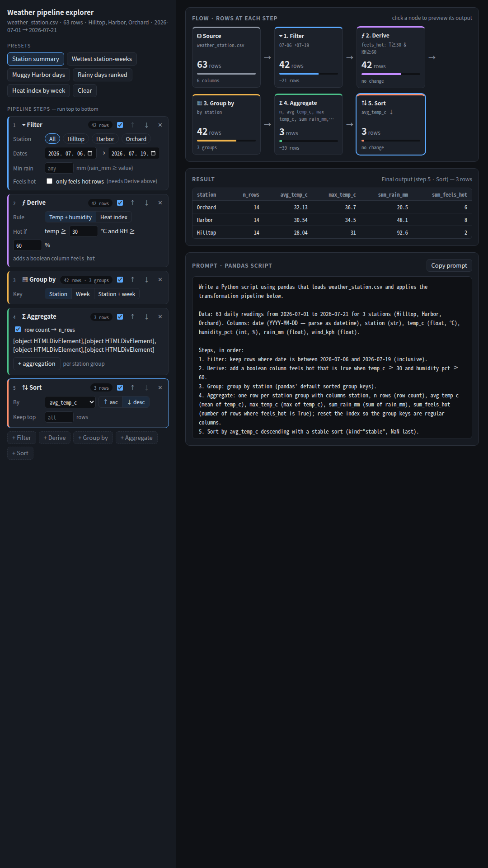This screenshot has height=868, width=488.
Task: Move the Group by step up
Action: [x=132, y=280]
